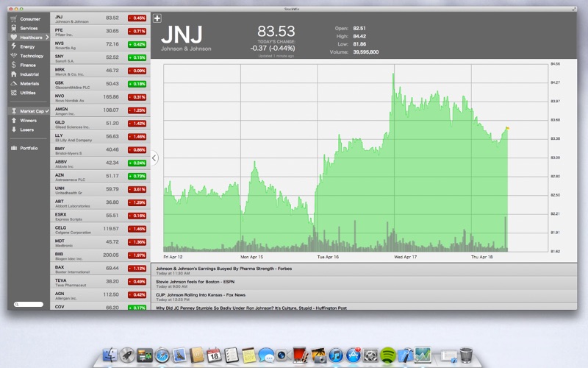Viewport: 588px width, 368px height.
Task: Select the LLY Eli Lilly row
Action: (x=100, y=137)
